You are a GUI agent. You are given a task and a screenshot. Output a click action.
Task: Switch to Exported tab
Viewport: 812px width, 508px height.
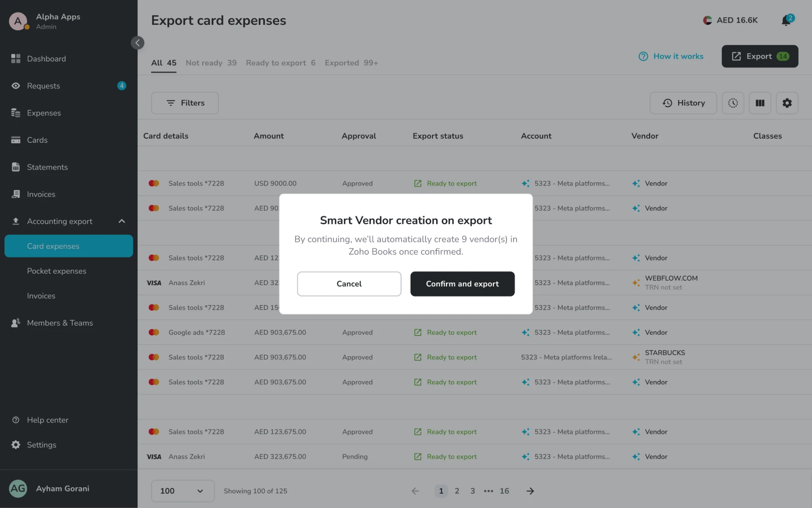[x=351, y=63]
